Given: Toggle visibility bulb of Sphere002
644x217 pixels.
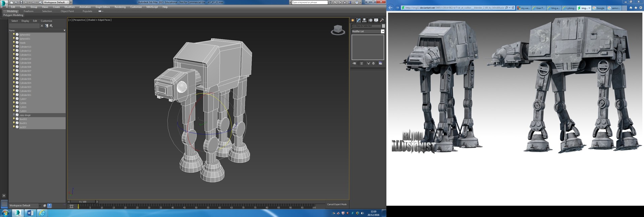Looking at the screenshot, I should point(14,34).
